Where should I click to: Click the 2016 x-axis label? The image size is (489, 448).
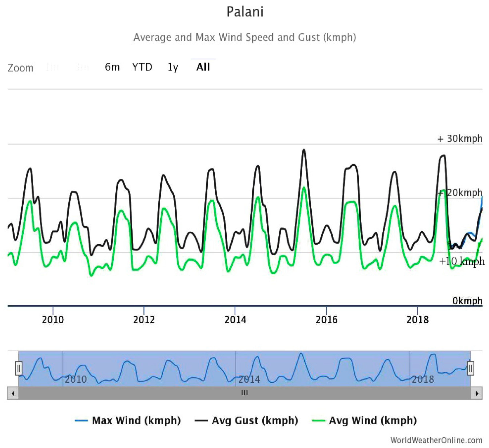click(x=326, y=320)
